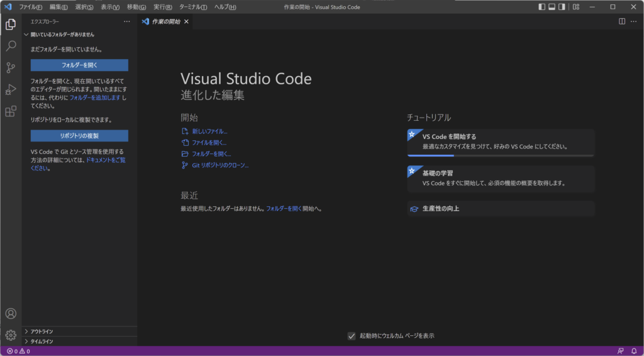Open the Manage gear icon

click(x=11, y=335)
